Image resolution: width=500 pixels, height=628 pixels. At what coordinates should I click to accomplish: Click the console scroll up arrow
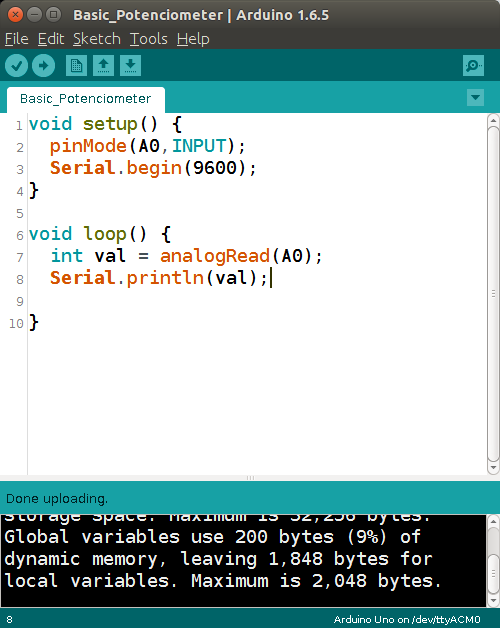click(493, 521)
